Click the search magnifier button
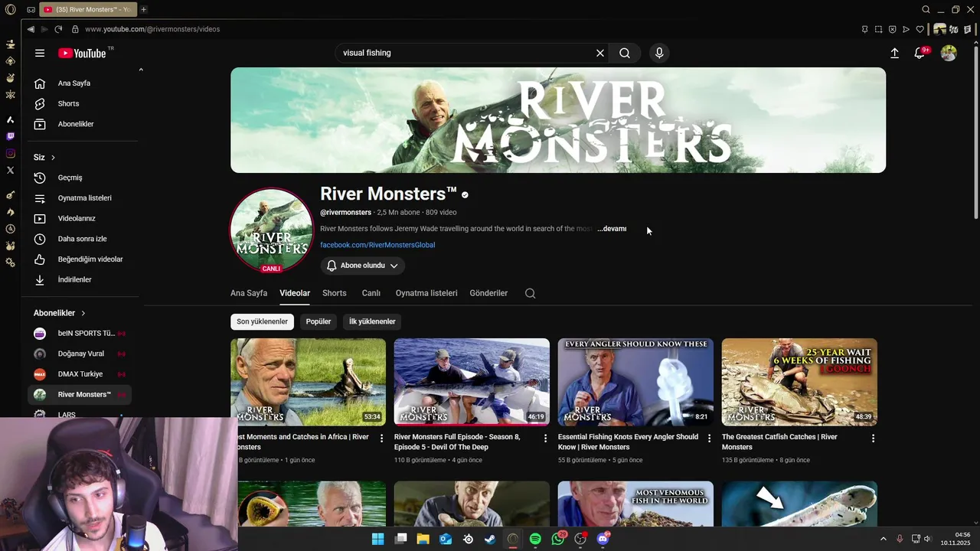 (625, 53)
